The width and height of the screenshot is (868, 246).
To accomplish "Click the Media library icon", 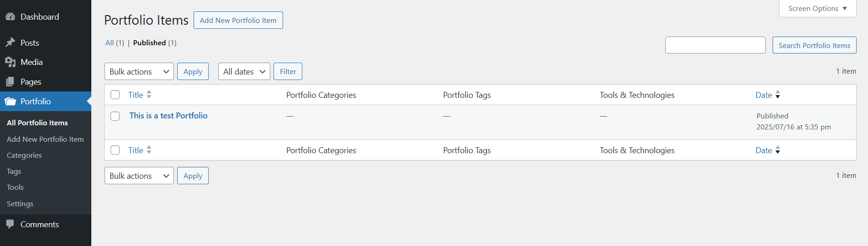I will point(10,62).
